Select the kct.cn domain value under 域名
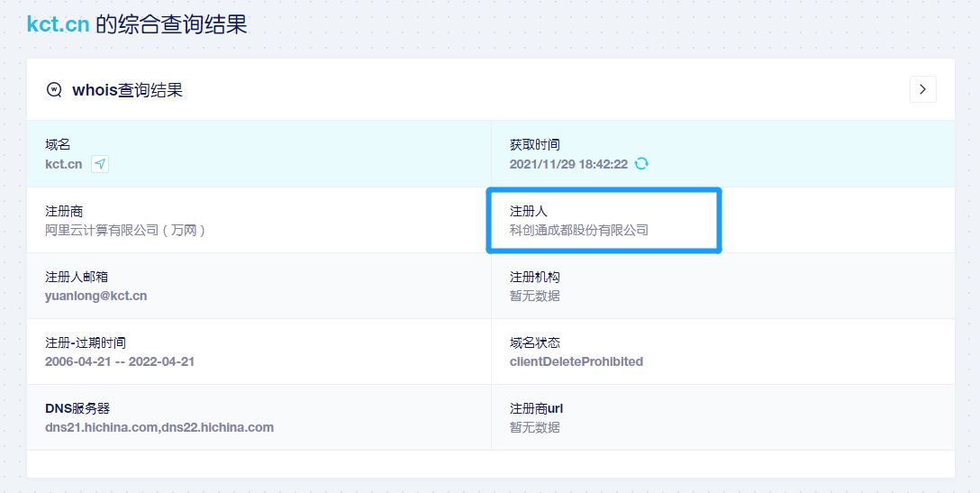The height and width of the screenshot is (493, 980). pyautogui.click(x=64, y=164)
